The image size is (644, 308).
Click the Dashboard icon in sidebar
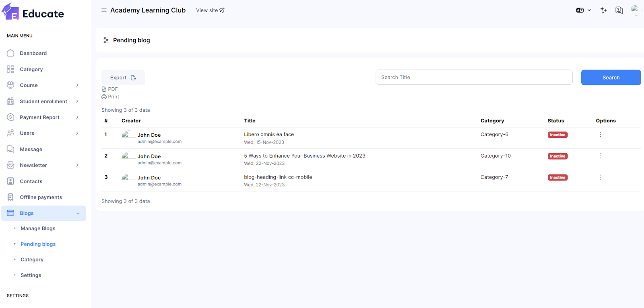(x=11, y=53)
